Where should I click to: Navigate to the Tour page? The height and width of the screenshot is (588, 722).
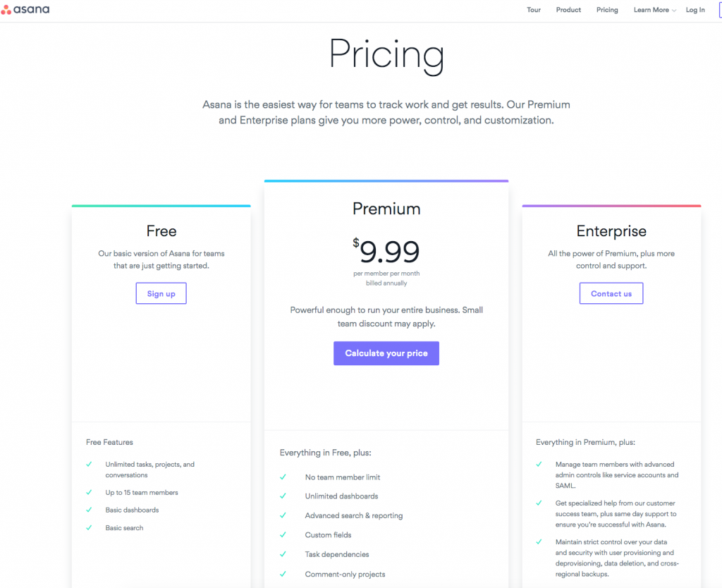[534, 10]
